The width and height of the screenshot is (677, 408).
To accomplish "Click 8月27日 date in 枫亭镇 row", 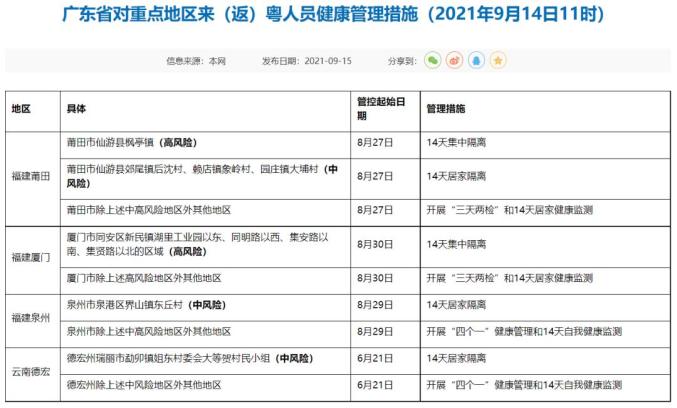I will [x=375, y=142].
